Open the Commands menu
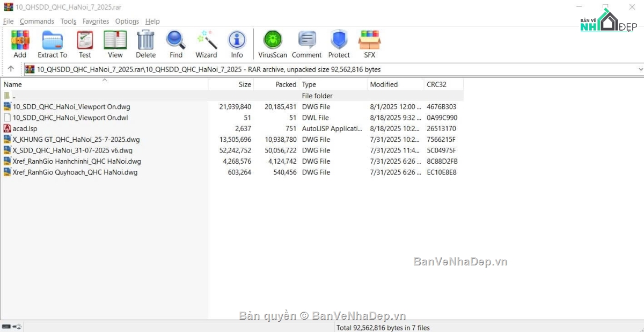 36,21
